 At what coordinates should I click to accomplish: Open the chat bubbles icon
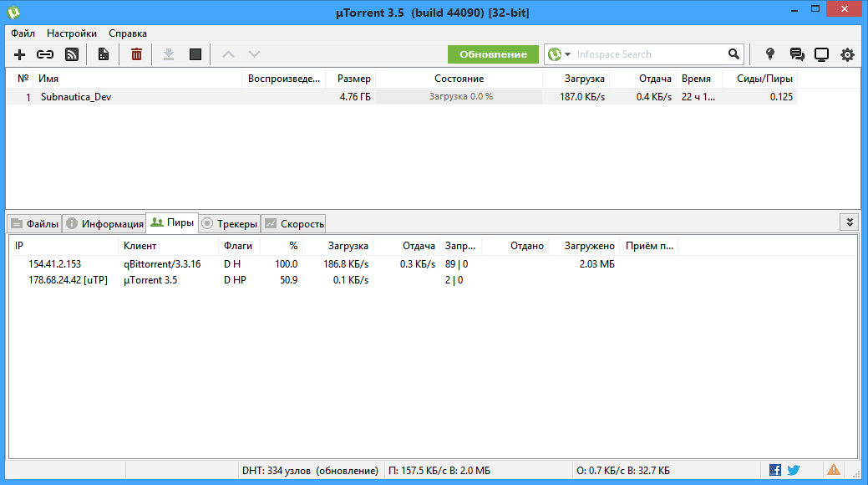coord(797,54)
